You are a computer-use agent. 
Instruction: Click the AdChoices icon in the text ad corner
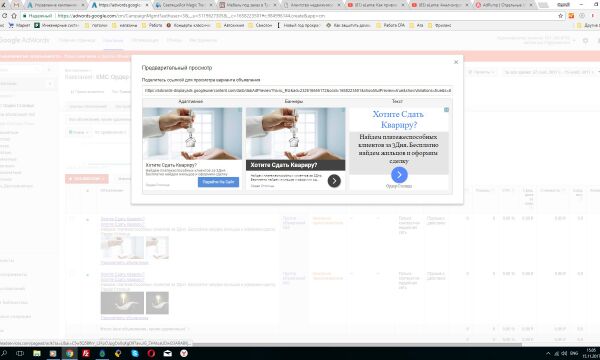click(x=446, y=110)
